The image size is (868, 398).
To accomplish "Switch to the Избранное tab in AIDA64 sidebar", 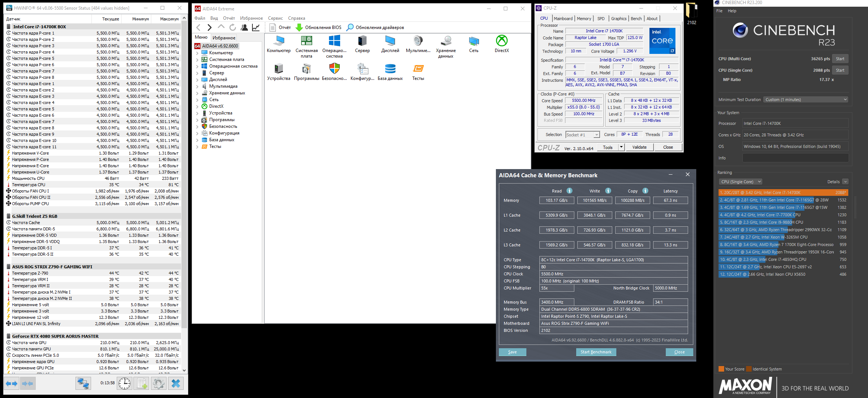I will [224, 38].
